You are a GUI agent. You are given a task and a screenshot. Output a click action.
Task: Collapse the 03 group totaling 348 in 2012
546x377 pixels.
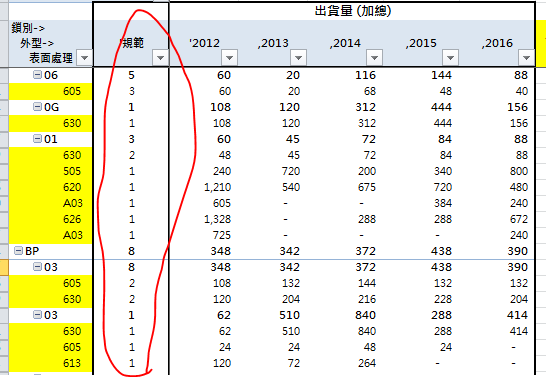pyautogui.click(x=37, y=267)
